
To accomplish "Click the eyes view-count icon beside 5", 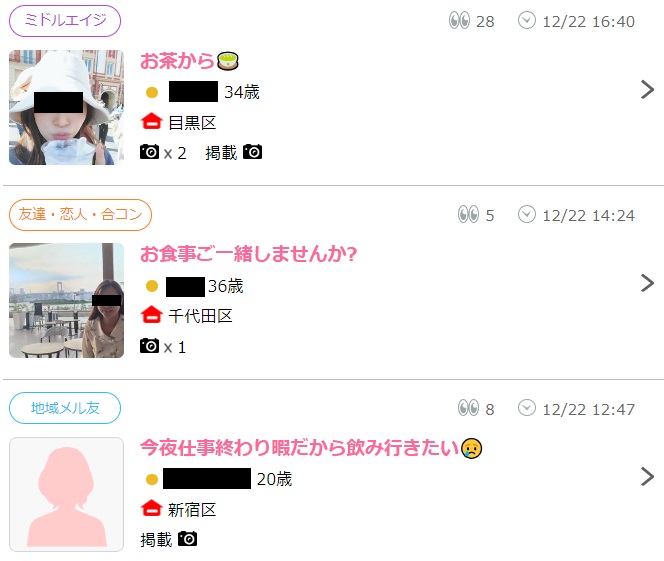I will (x=468, y=214).
